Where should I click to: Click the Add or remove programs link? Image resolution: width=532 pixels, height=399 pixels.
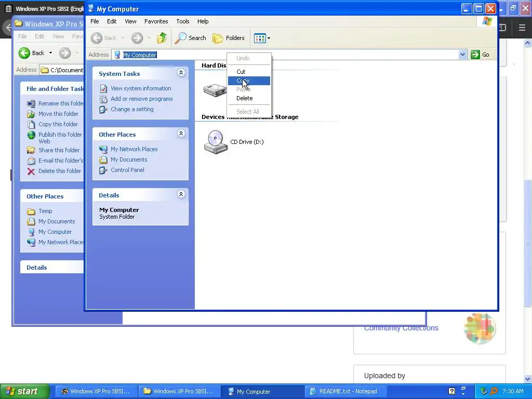(x=141, y=99)
